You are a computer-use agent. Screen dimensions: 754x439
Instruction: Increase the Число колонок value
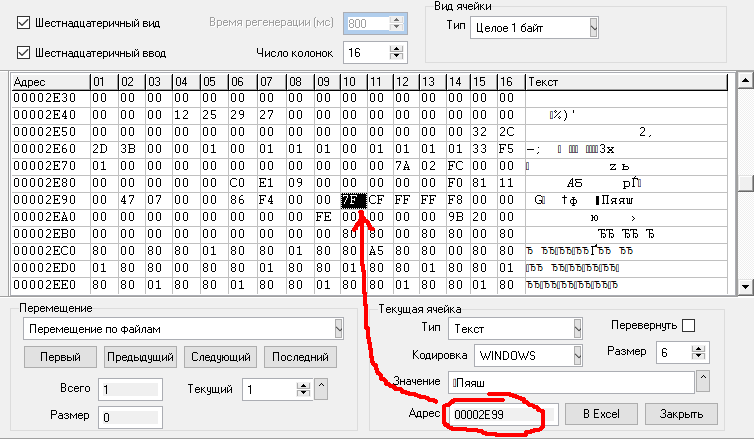[x=396, y=49]
